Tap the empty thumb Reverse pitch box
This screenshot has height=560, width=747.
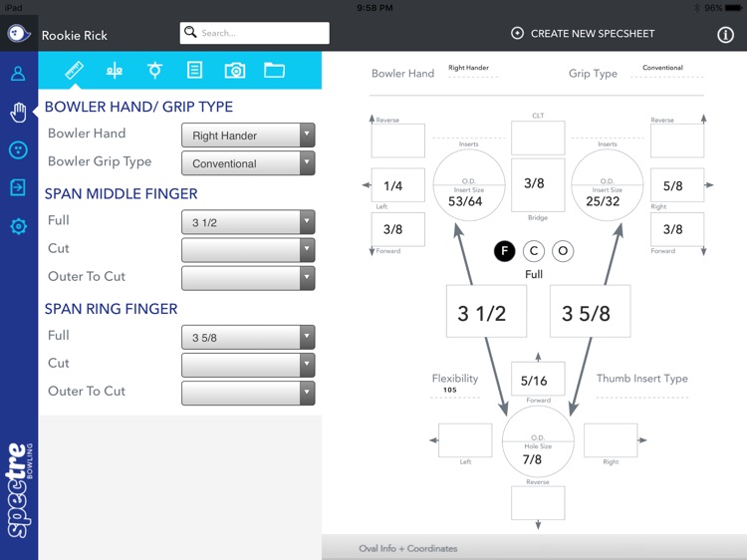click(x=538, y=503)
